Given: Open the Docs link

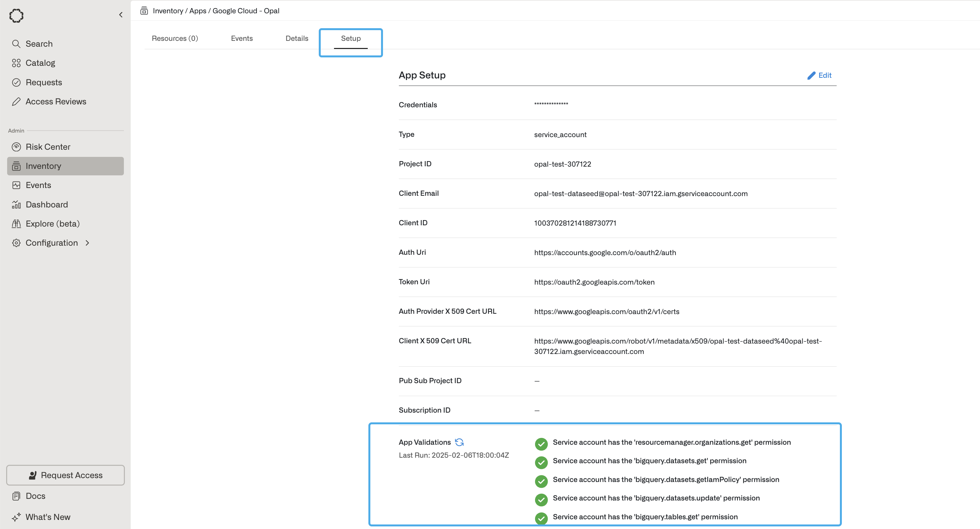Looking at the screenshot, I should (35, 496).
